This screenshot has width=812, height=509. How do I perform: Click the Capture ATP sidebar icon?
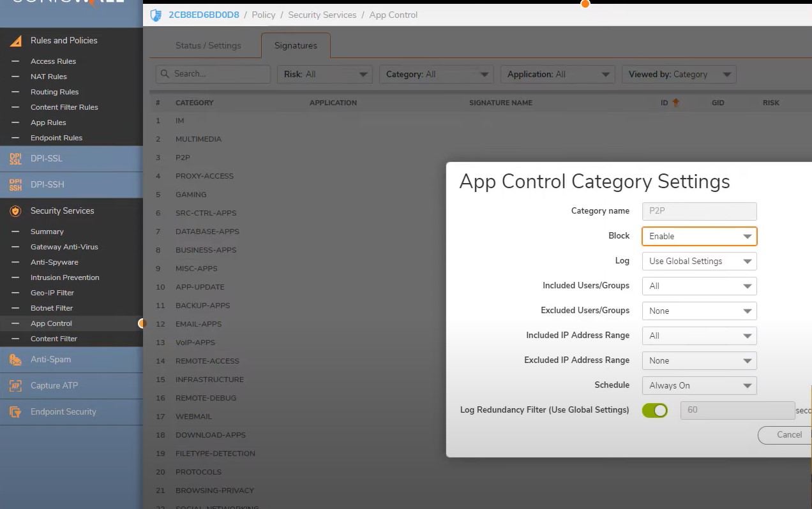(15, 386)
